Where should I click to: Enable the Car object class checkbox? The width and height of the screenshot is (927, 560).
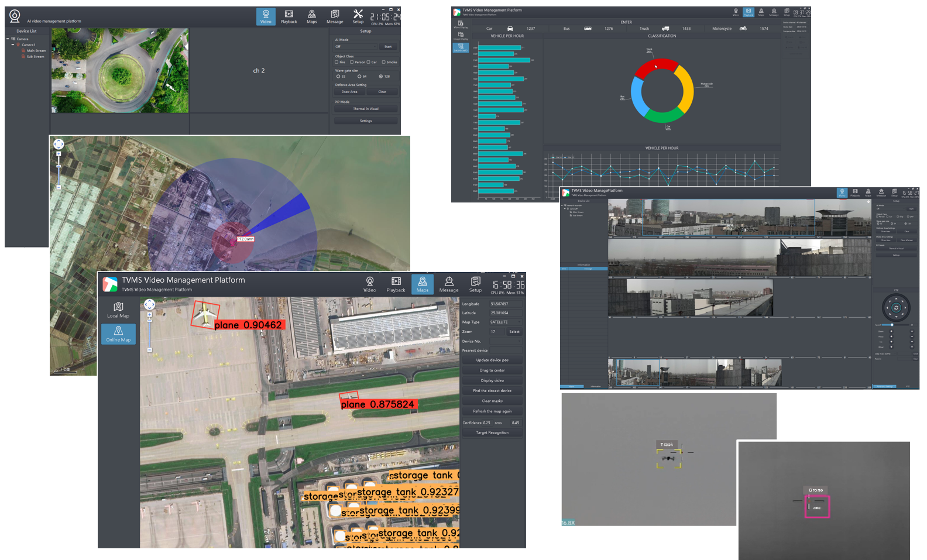coord(368,62)
